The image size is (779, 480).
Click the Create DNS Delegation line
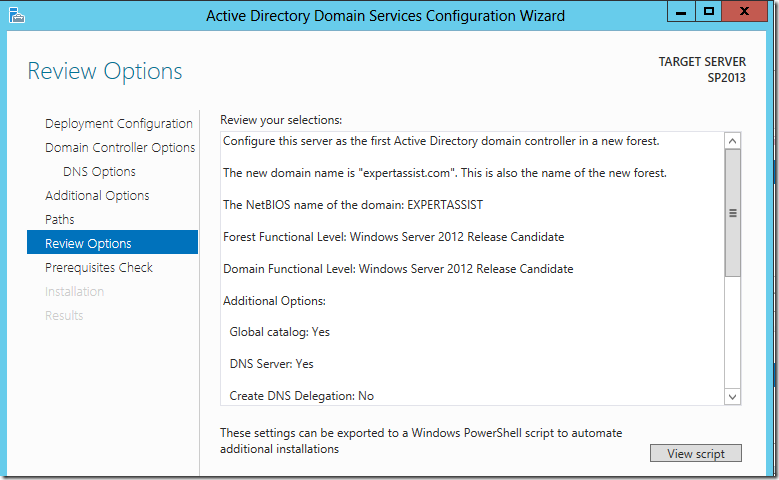301,396
